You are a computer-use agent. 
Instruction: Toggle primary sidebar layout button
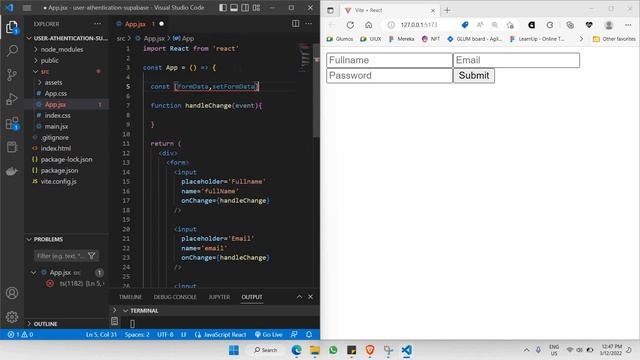223,8
